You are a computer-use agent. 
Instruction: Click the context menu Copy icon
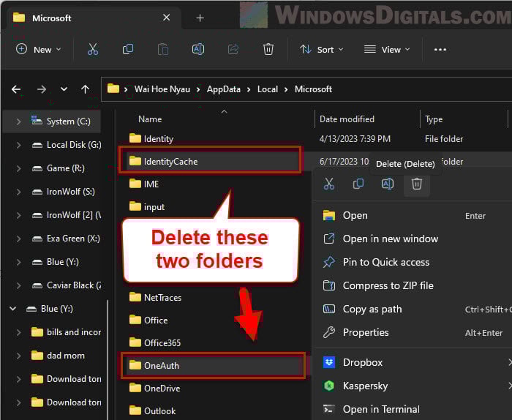(358, 184)
